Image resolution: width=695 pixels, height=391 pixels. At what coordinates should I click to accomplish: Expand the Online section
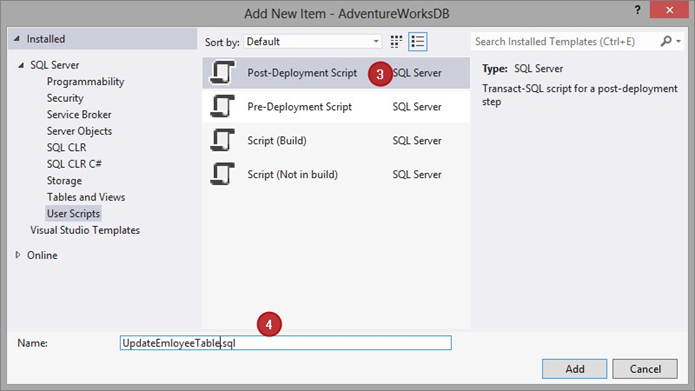tap(18, 255)
